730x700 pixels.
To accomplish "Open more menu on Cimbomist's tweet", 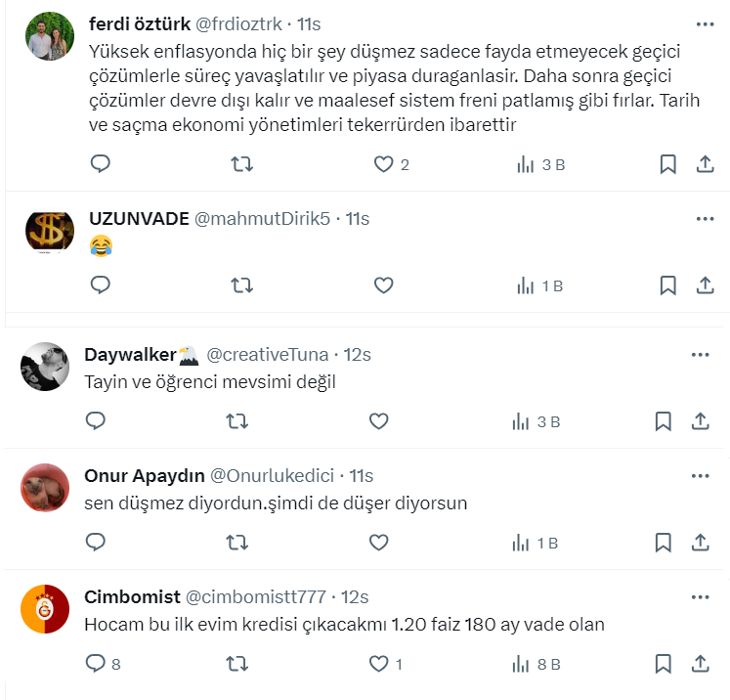I will (x=700, y=596).
